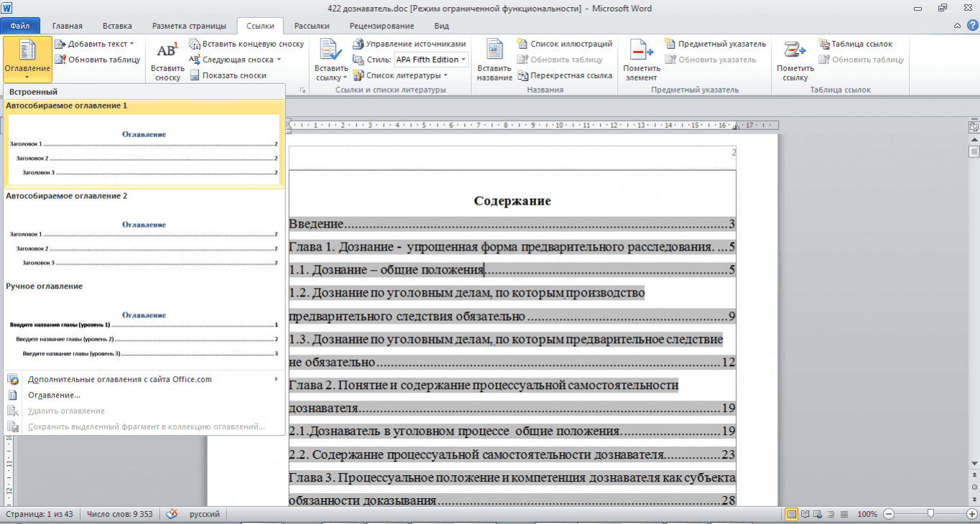Screen dimensions: 980x524
Task: Open Управление источниками
Action: click(410, 44)
